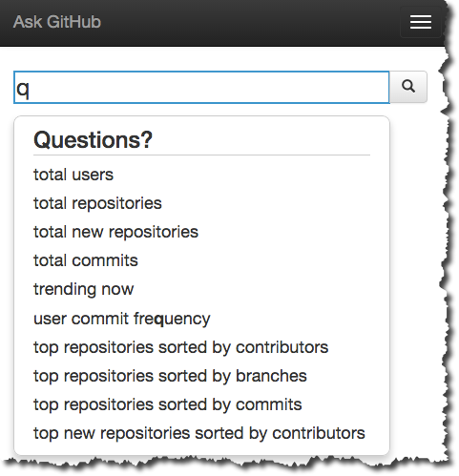Screen dimensions: 459x476
Task: Choose the 'trending now' question
Action: pos(84,289)
